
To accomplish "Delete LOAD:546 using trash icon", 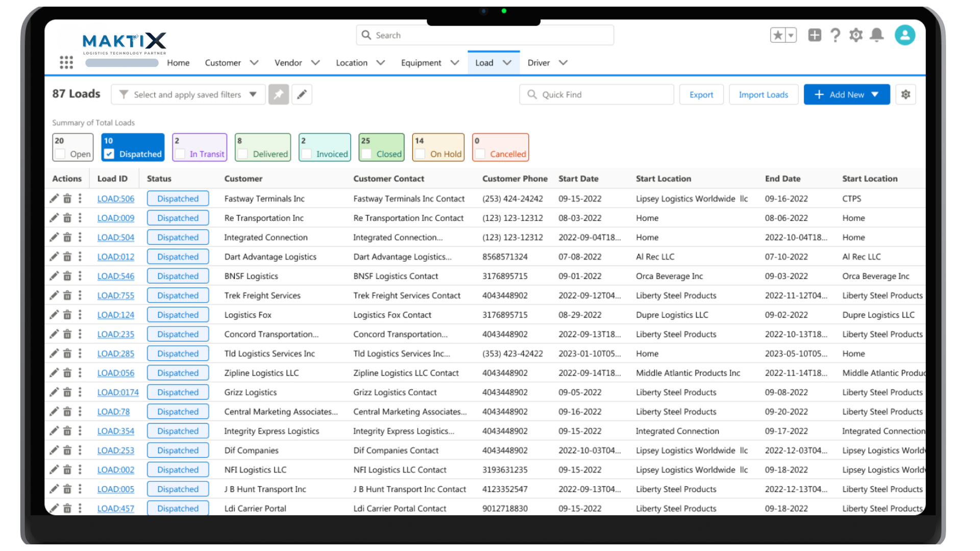I will [x=67, y=276].
